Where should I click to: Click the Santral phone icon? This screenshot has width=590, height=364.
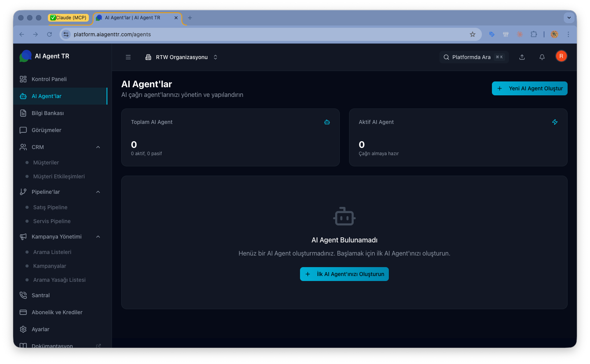(23, 295)
